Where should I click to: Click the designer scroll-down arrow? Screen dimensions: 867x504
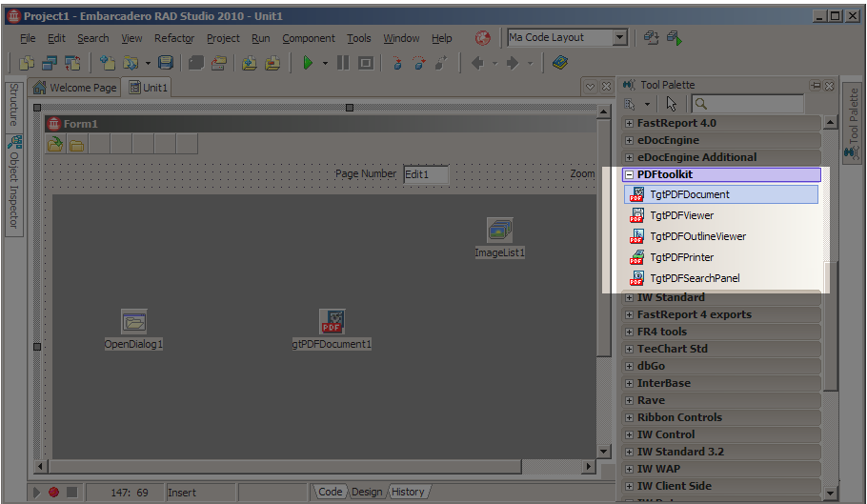(603, 452)
